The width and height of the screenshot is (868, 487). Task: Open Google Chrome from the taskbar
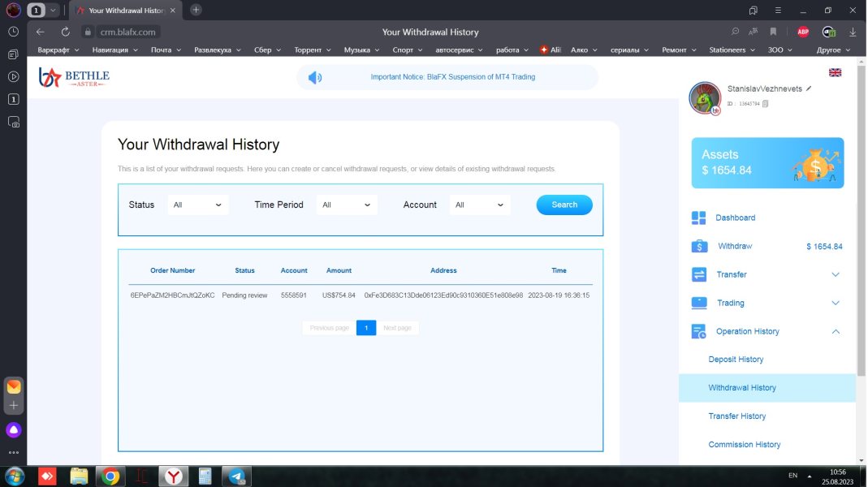tap(110, 476)
